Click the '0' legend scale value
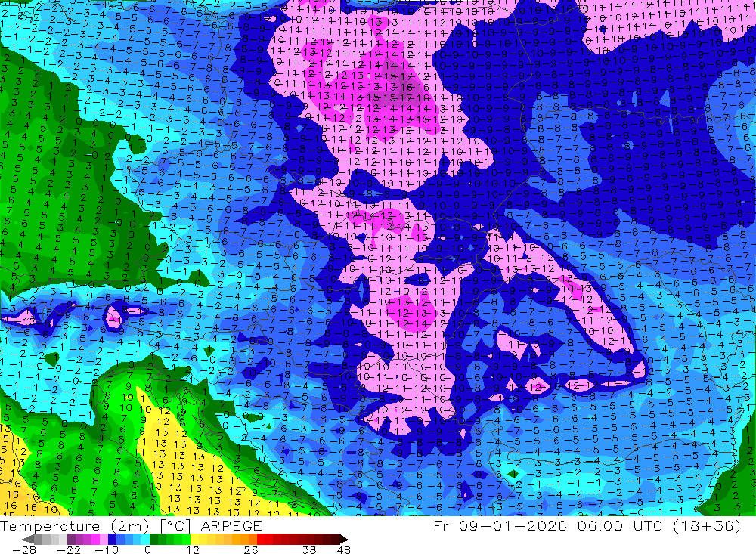 click(x=148, y=550)
